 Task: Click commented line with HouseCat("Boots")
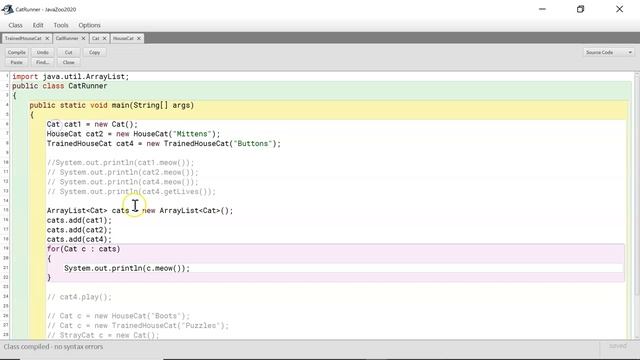[x=118, y=316]
